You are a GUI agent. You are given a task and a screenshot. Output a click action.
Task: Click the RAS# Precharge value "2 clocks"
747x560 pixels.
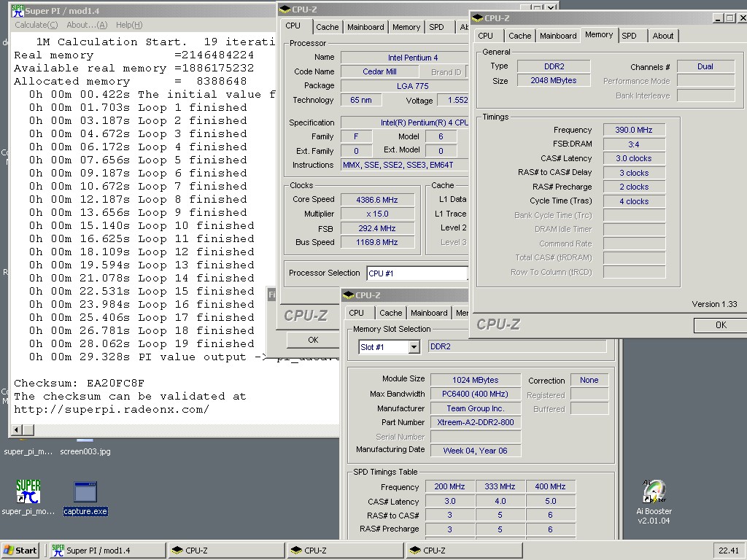pyautogui.click(x=634, y=187)
